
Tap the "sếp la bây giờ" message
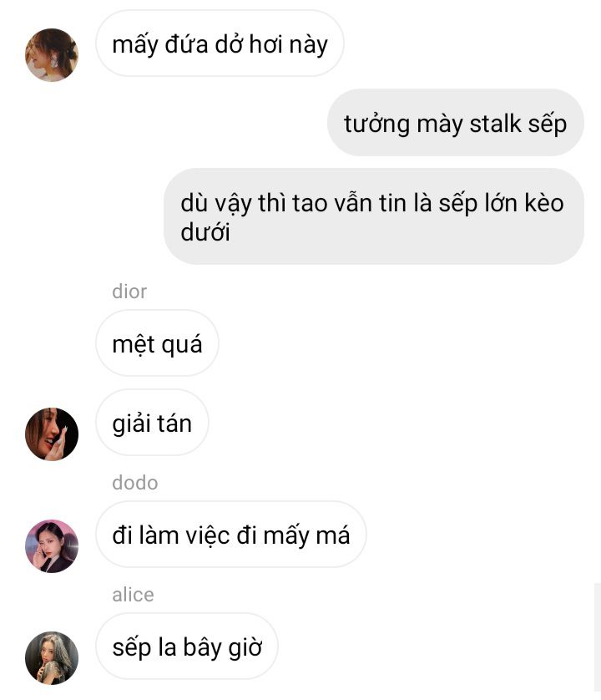click(x=186, y=647)
